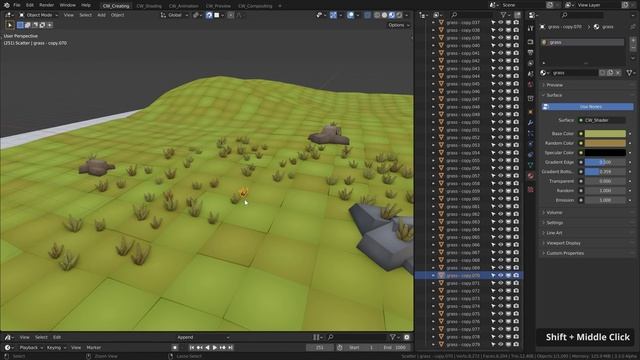
Task: Toggle viewport overlays icon
Action: pyautogui.click(x=350, y=15)
